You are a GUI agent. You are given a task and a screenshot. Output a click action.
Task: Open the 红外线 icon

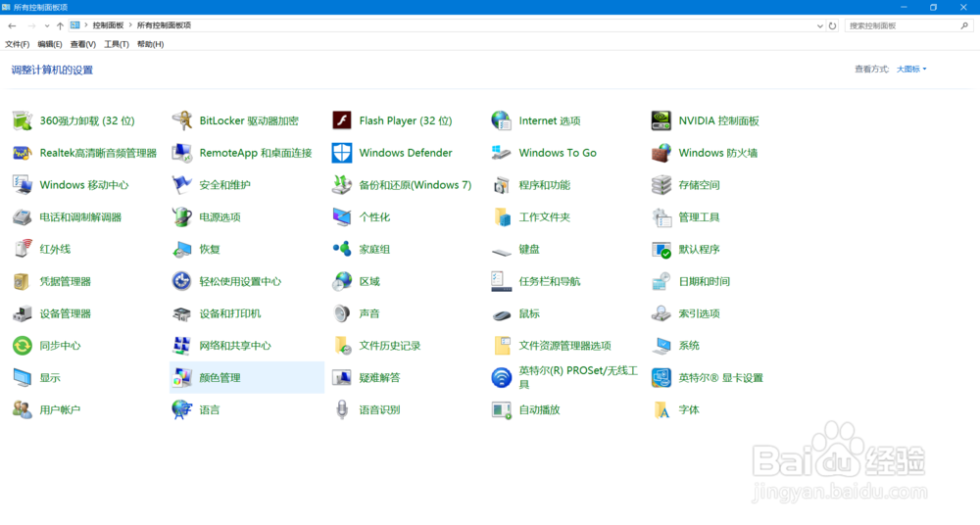pyautogui.click(x=23, y=249)
